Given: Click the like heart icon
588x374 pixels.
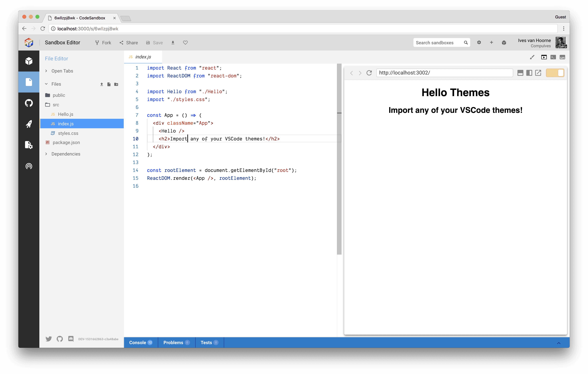Looking at the screenshot, I should coord(185,43).
